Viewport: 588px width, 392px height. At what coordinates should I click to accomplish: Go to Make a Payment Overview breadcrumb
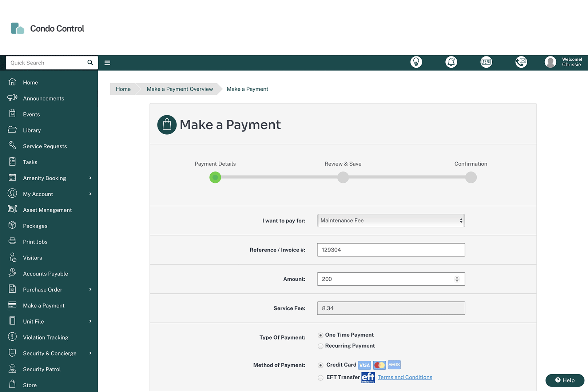(x=179, y=89)
